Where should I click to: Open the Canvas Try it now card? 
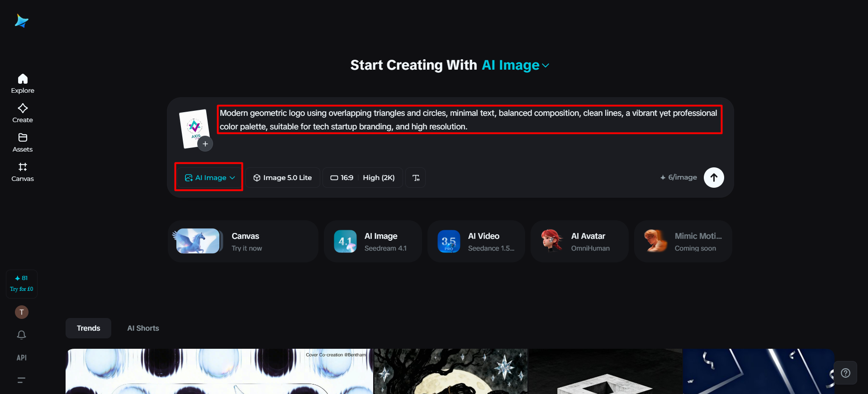coord(243,241)
